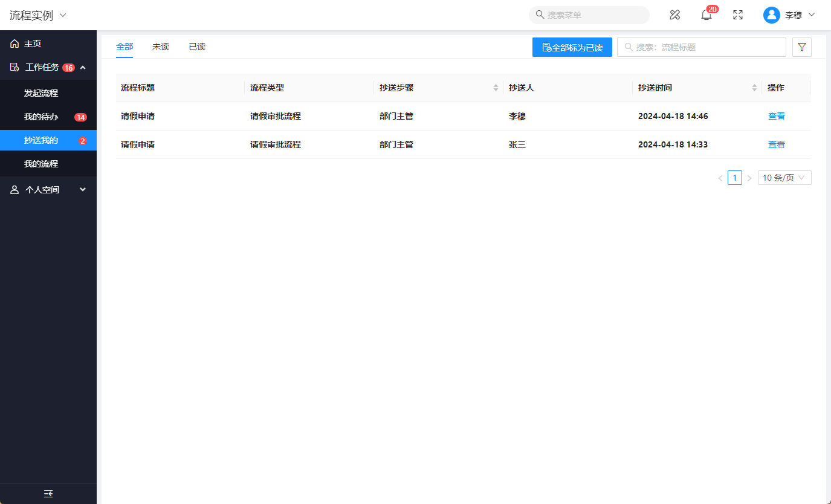
Task: Switch to the 已读 tab
Action: [197, 47]
